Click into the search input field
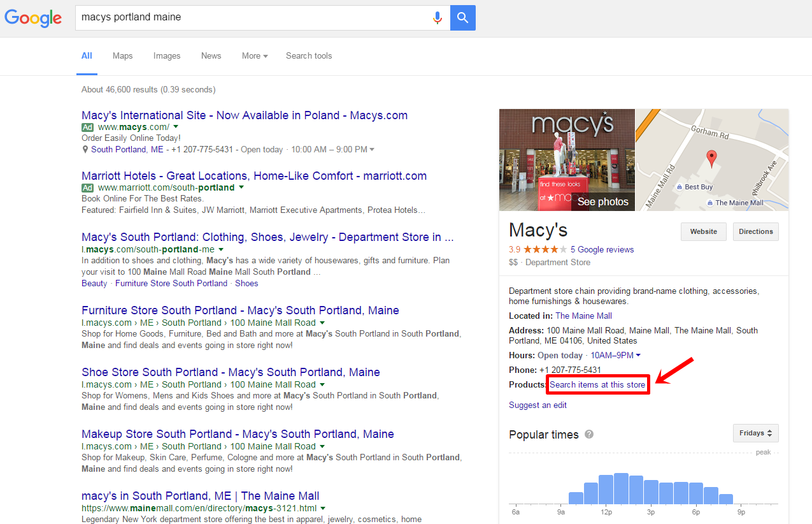 (x=253, y=18)
